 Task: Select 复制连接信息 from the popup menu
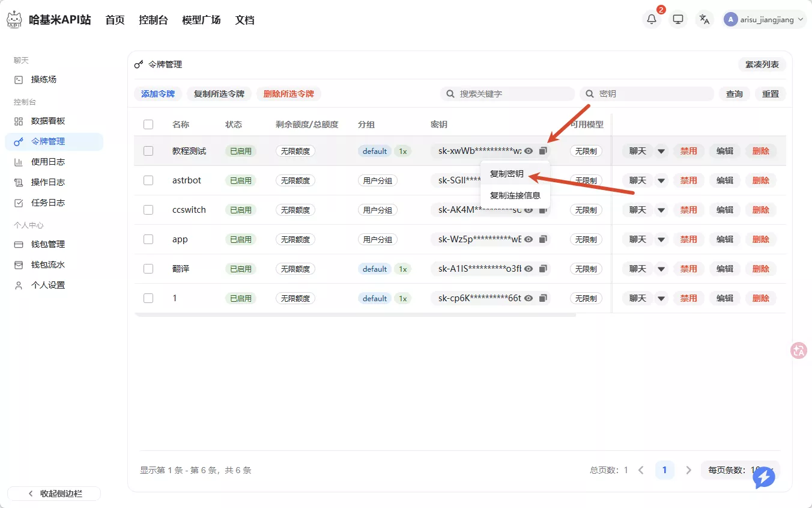[515, 195]
